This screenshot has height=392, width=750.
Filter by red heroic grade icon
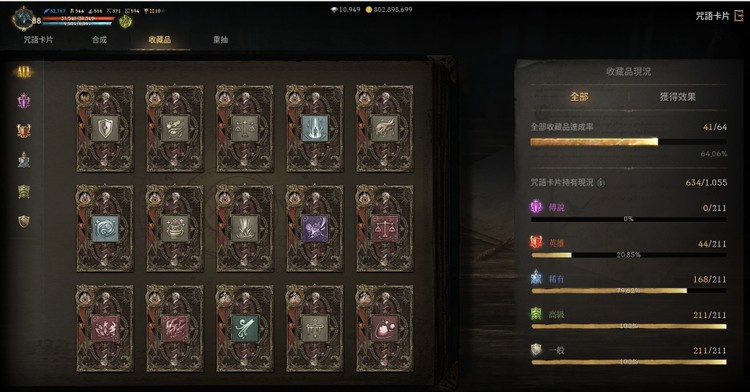(x=24, y=131)
